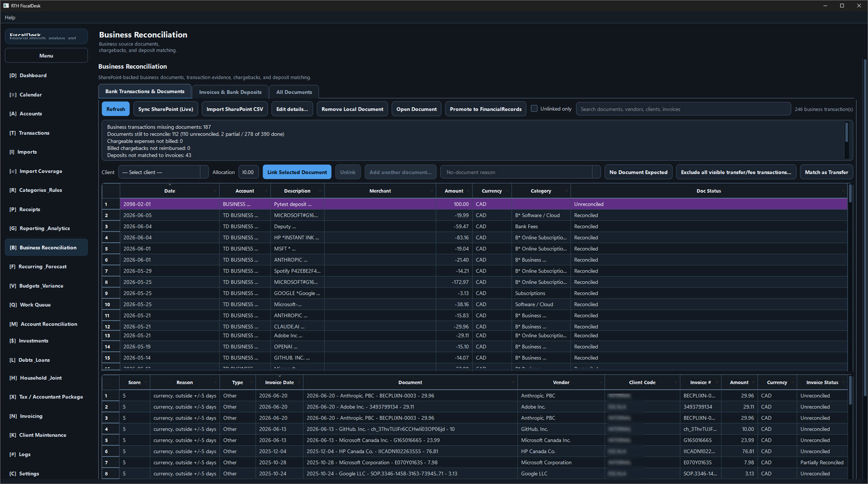Toggle the Unlinked only checkbox
868x484 pixels.
(x=534, y=109)
